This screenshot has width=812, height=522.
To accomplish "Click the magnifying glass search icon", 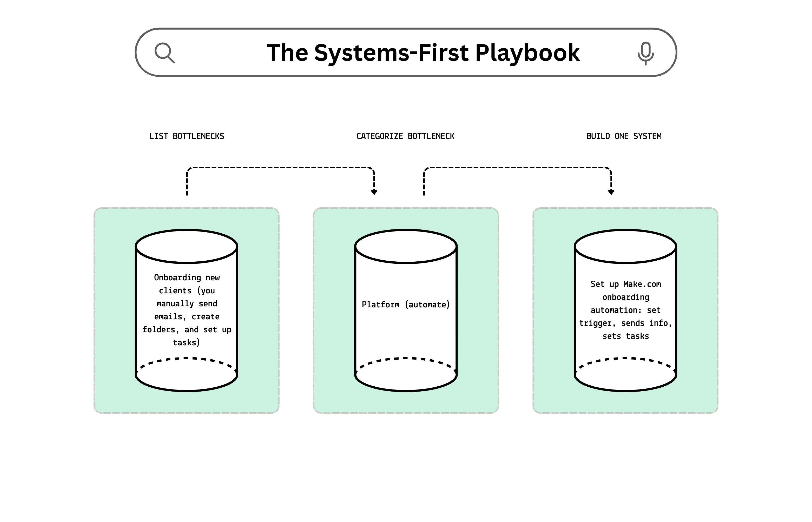I will coord(164,52).
